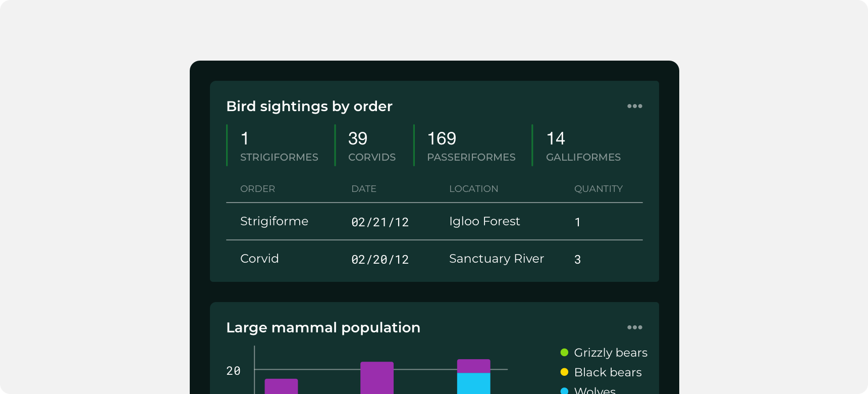Screen dimensions: 868x394
Task: Click quantity 1 in the Strigiforme row
Action: coord(577,222)
